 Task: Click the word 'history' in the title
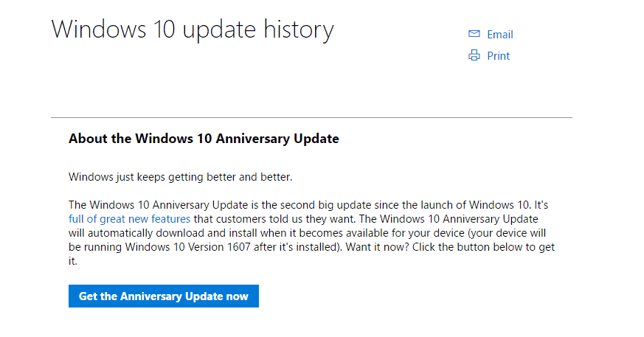[x=299, y=29]
